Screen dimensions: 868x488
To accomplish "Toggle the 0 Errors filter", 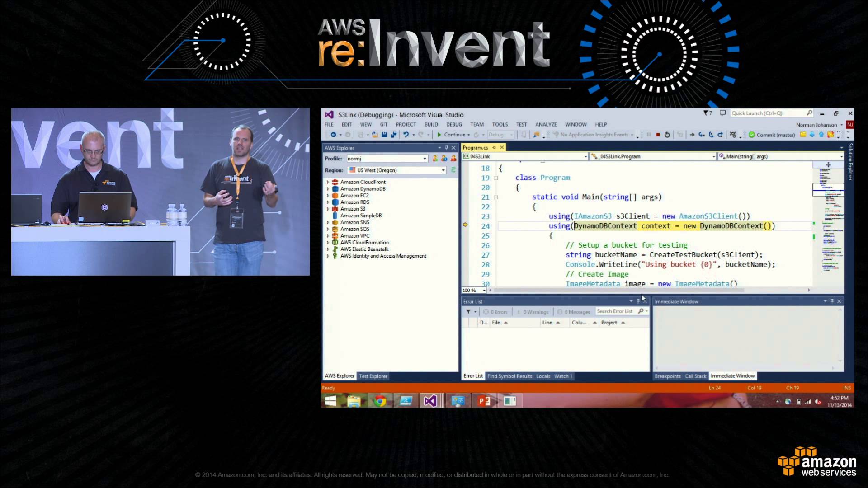I will (495, 312).
